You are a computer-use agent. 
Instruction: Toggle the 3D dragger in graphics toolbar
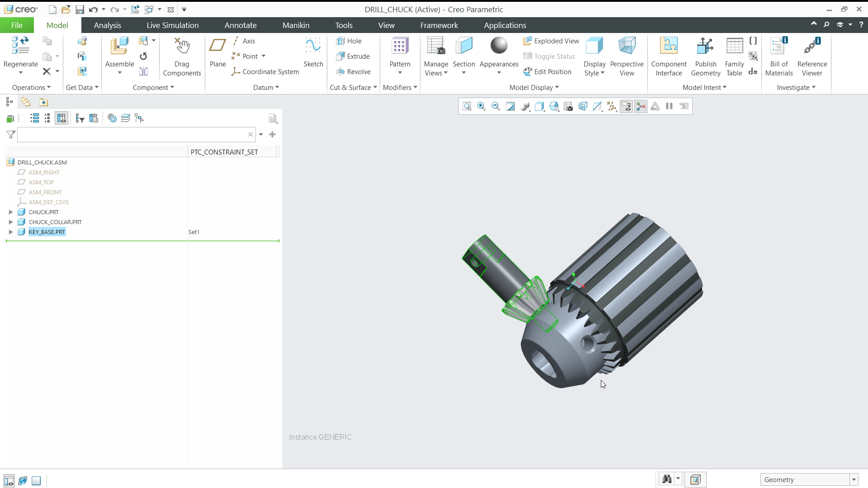[x=641, y=106]
